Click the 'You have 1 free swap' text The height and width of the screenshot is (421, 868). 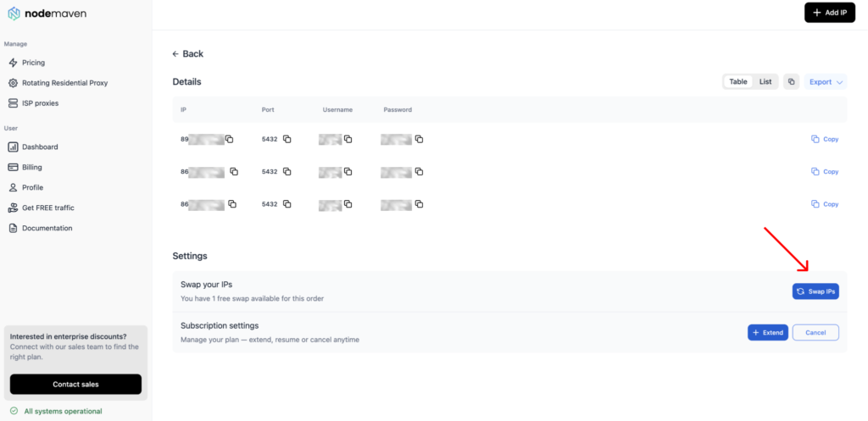coord(252,299)
